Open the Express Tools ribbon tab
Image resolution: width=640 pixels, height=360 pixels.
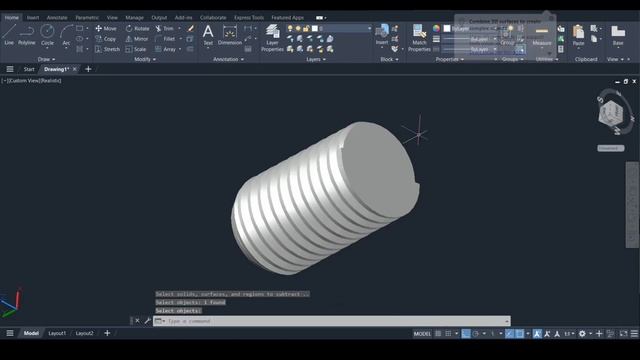[x=249, y=18]
